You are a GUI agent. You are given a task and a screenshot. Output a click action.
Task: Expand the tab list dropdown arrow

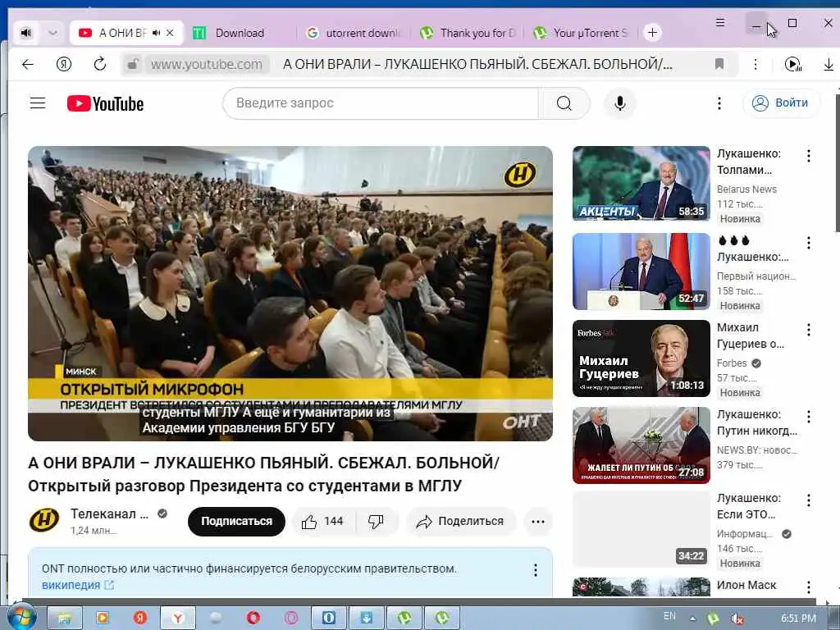[x=52, y=33]
